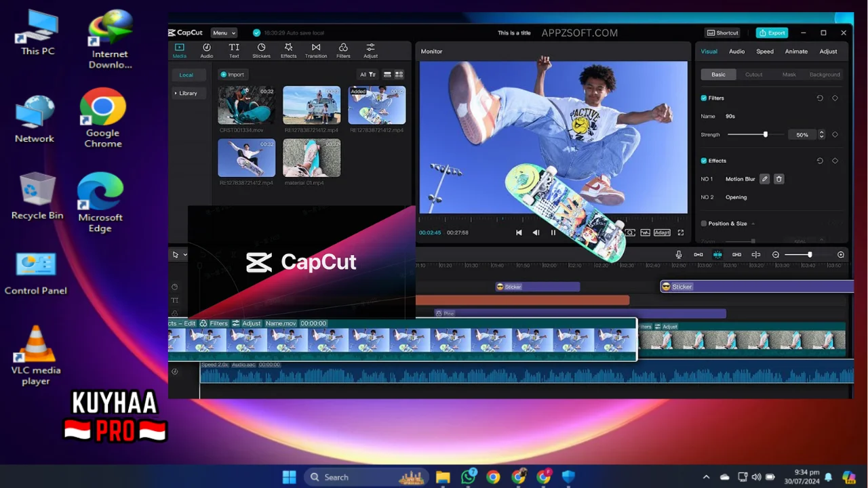Image resolution: width=868 pixels, height=488 pixels.
Task: Delete the Motion Blur effect trash icon
Action: tap(778, 179)
